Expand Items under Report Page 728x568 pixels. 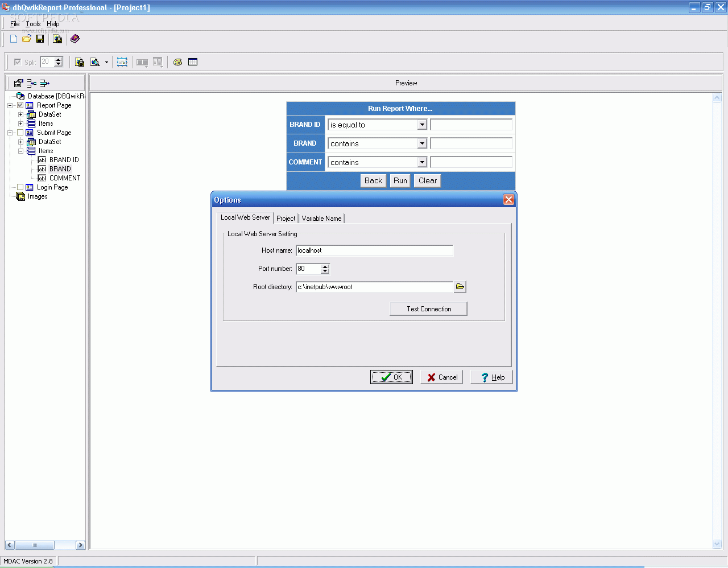pos(20,124)
